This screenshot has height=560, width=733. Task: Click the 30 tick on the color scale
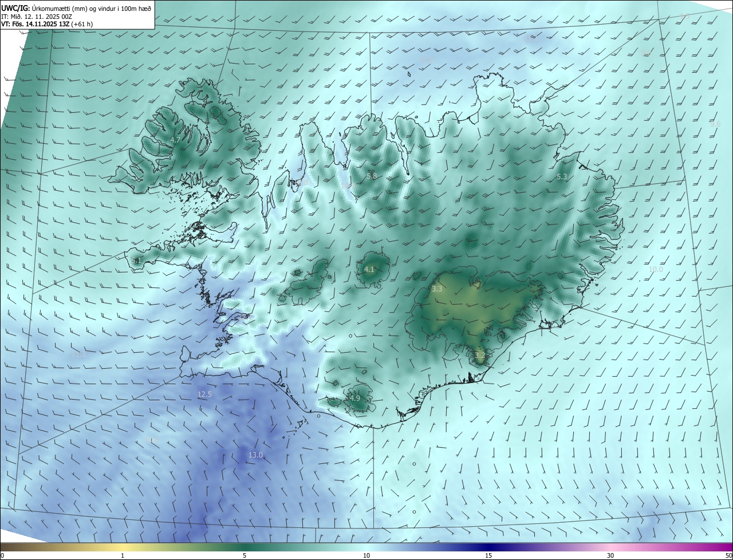tap(610, 555)
